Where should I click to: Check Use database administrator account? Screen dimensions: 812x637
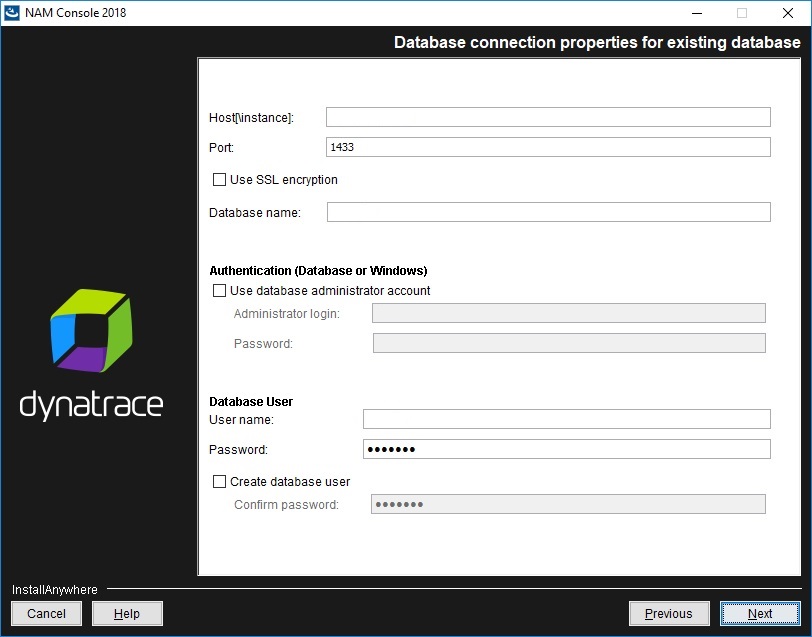click(220, 291)
